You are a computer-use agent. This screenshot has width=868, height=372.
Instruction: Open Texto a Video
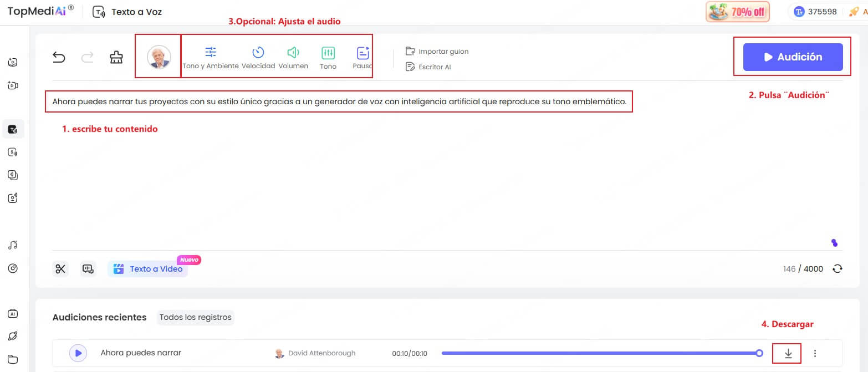point(148,269)
